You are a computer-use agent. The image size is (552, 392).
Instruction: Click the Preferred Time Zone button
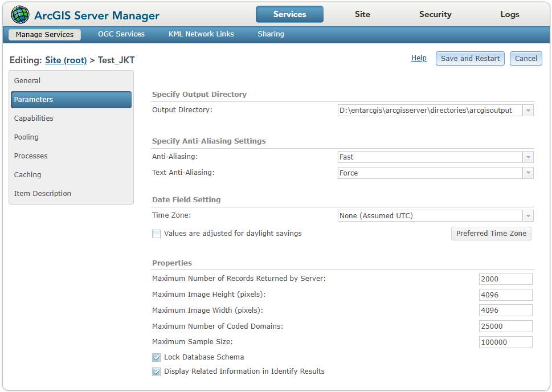click(x=491, y=234)
